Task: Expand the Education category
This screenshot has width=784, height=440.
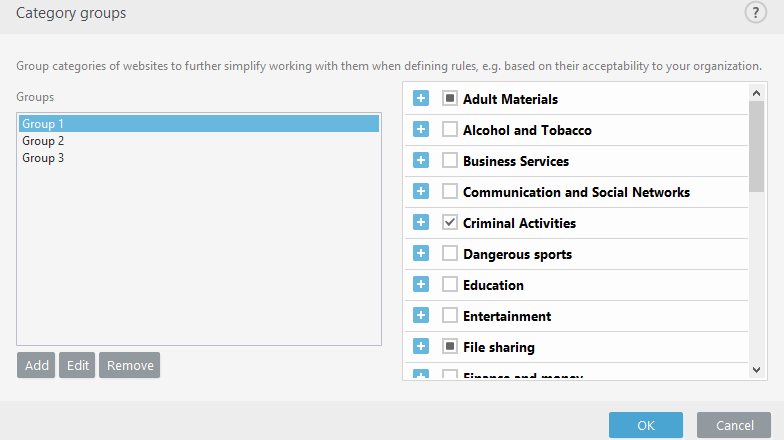Action: [x=421, y=284]
